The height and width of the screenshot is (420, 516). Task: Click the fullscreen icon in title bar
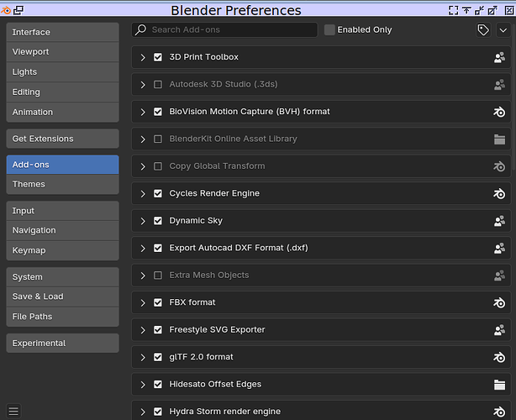click(453, 10)
